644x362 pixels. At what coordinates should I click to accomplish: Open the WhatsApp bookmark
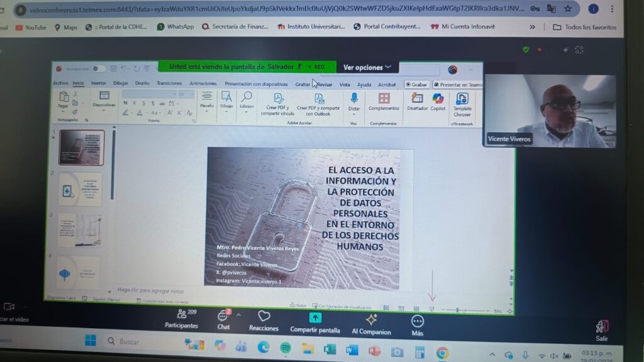pos(175,27)
